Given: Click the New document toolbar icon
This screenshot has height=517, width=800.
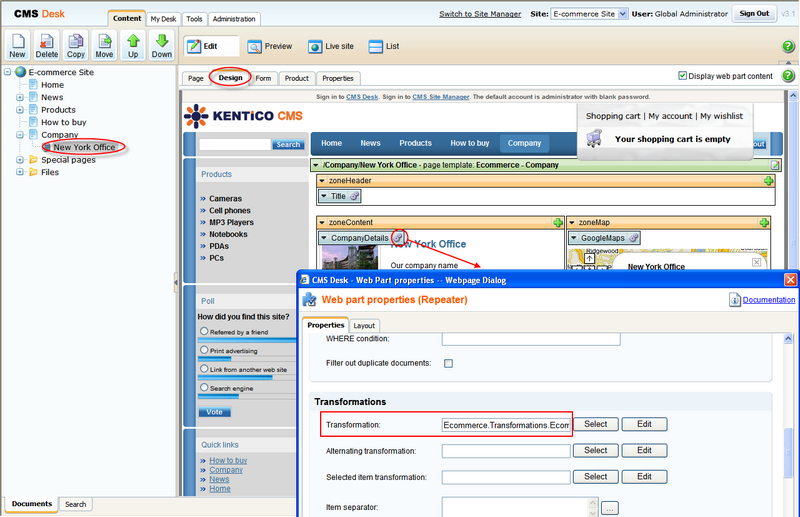Looking at the screenshot, I should [x=17, y=45].
